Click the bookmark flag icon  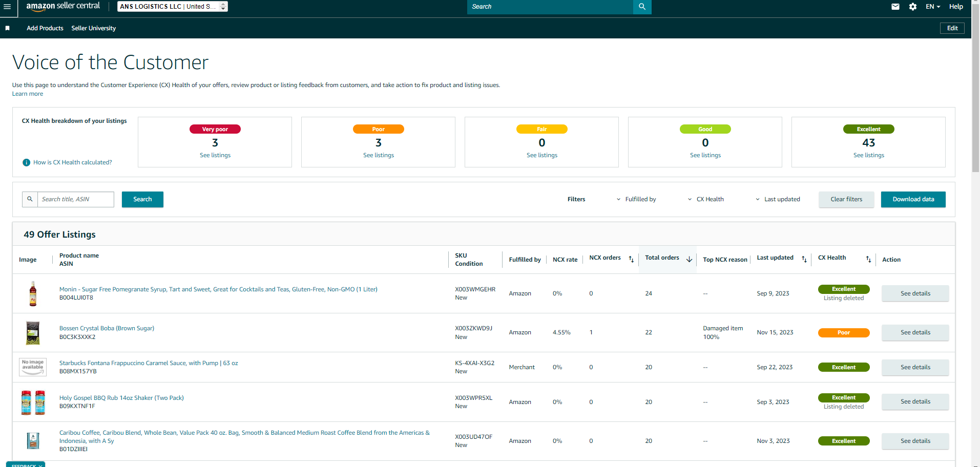coord(8,28)
